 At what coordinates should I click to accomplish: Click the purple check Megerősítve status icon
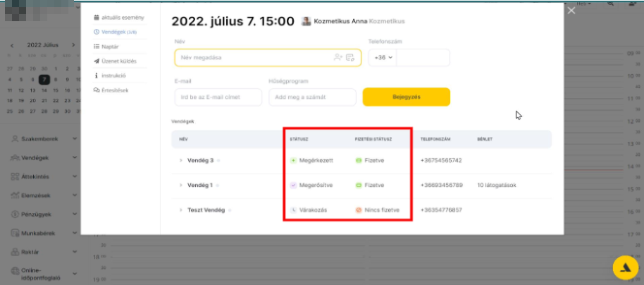[x=293, y=185]
